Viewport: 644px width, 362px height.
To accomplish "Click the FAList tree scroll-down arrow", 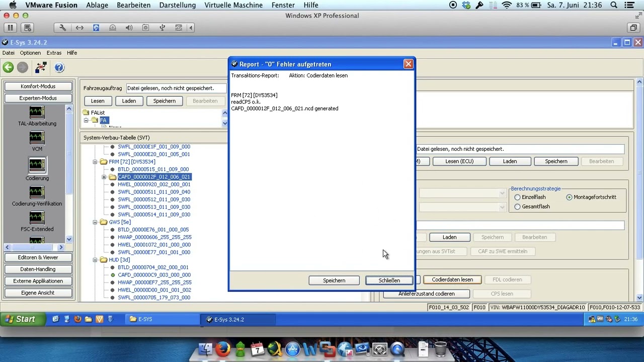I will point(225,123).
